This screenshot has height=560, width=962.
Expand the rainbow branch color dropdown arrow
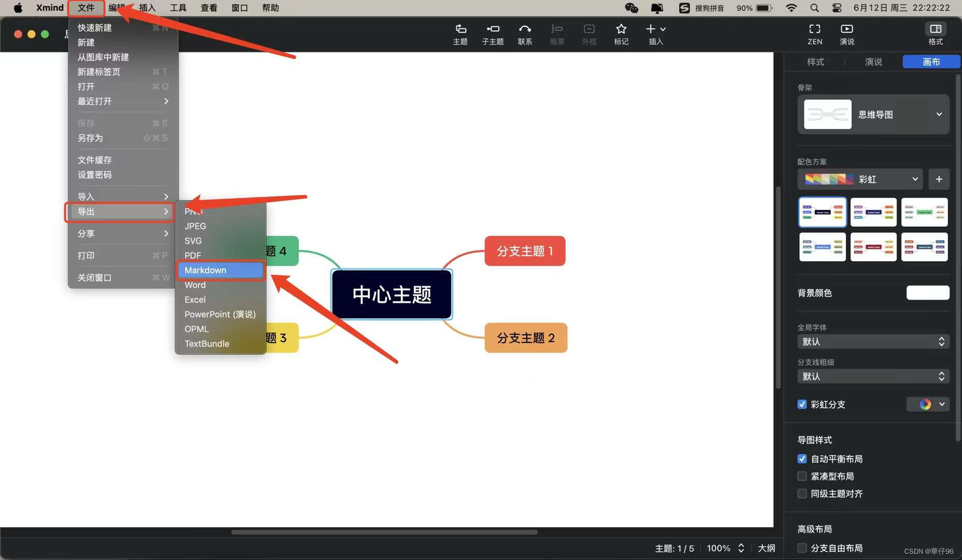tap(942, 404)
